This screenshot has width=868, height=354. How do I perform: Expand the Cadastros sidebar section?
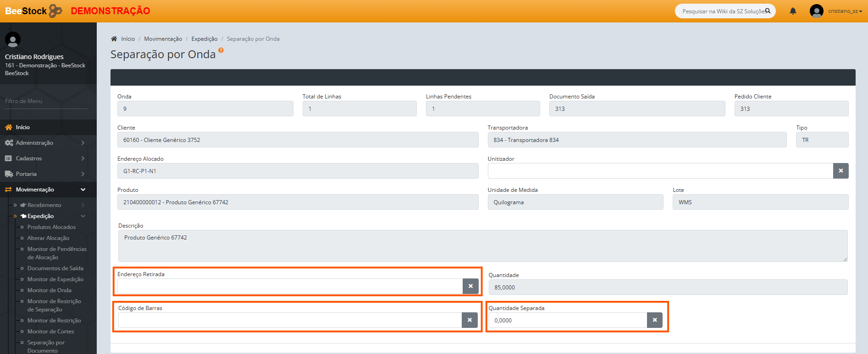29,158
